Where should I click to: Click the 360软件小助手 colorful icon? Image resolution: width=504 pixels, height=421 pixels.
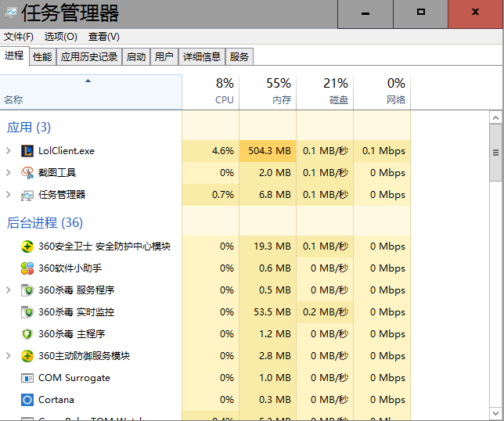click(x=27, y=268)
